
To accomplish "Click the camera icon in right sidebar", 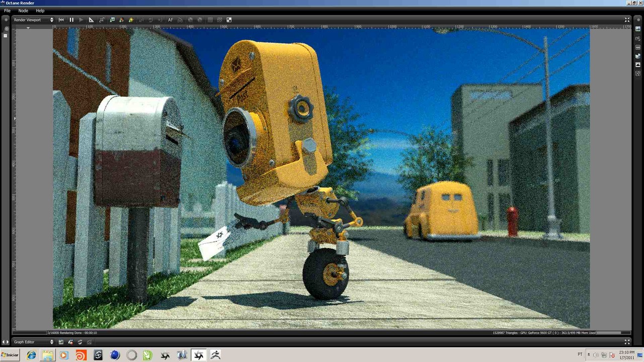I will click(638, 38).
